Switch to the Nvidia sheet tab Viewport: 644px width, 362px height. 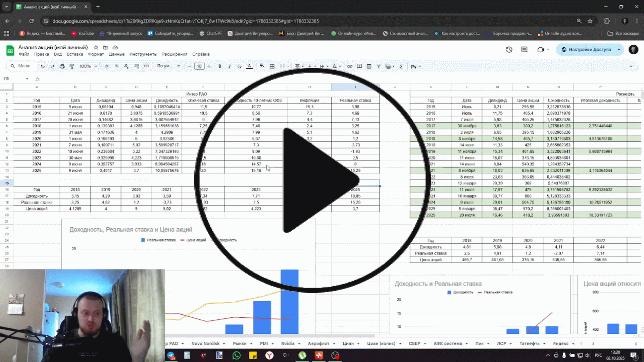[x=288, y=344]
